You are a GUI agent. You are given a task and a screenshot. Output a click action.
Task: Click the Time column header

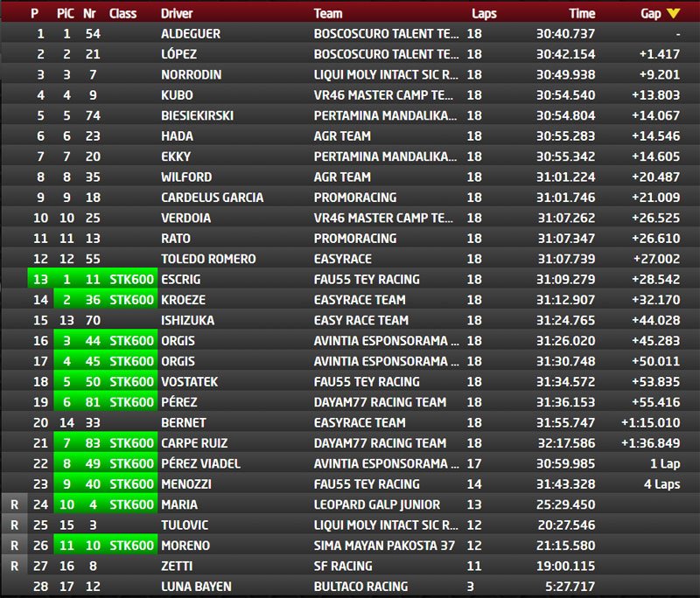pyautogui.click(x=582, y=14)
